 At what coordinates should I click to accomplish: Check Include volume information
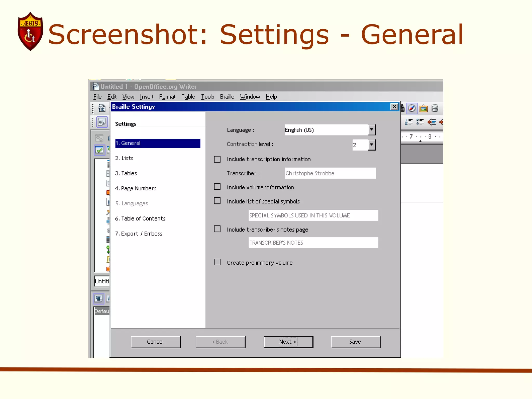pyautogui.click(x=217, y=187)
